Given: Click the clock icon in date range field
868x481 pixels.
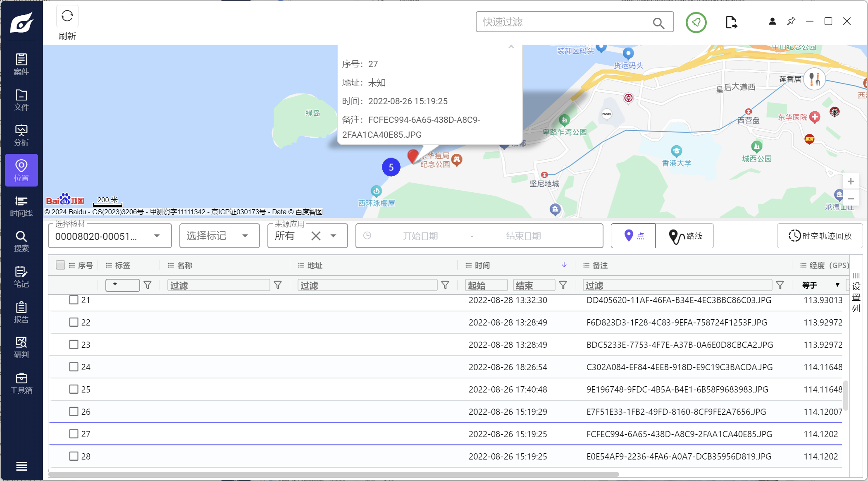Looking at the screenshot, I should pyautogui.click(x=367, y=236).
